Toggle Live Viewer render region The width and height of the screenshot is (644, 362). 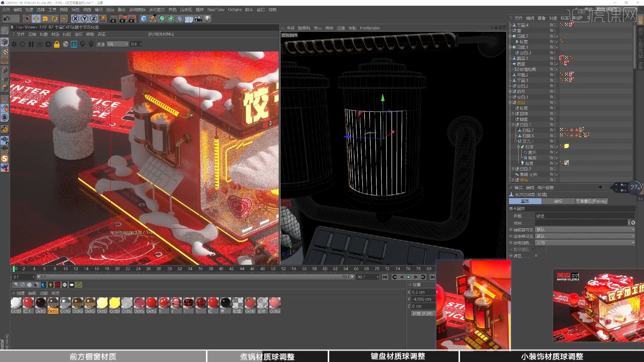coord(74,44)
